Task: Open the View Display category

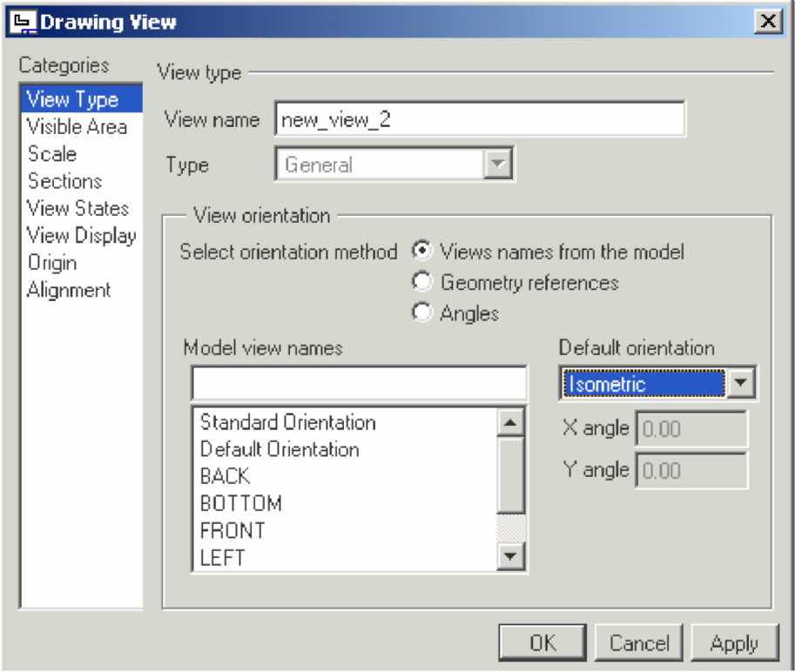Action: click(x=82, y=236)
